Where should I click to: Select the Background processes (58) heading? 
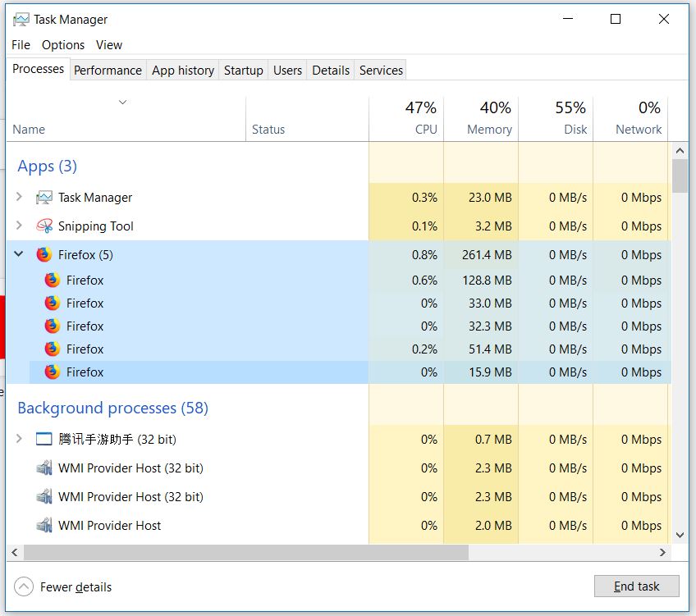tap(112, 408)
